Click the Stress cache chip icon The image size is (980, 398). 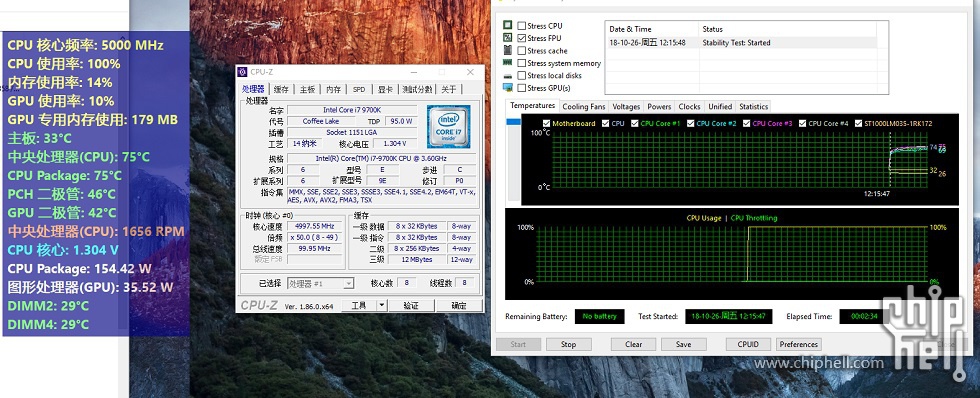click(508, 50)
